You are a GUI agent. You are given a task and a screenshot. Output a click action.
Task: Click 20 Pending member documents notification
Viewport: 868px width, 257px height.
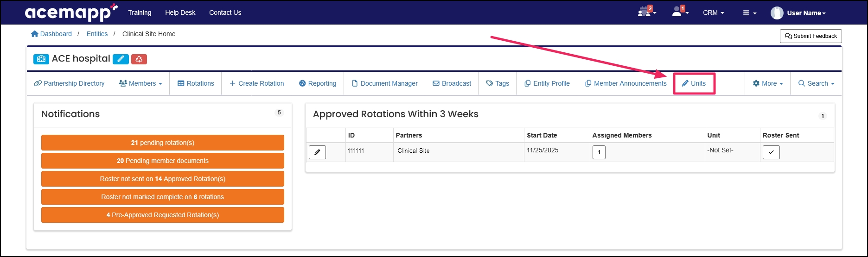point(163,161)
